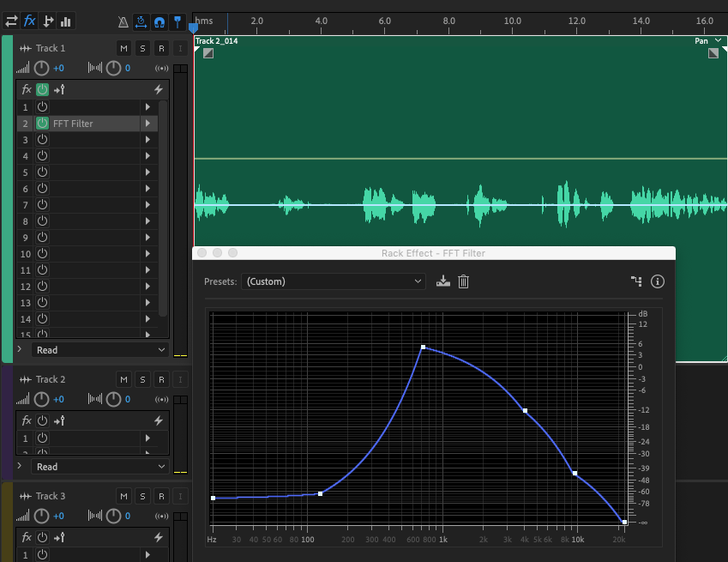Open Track 1 automation mode Read dropdown
Image resolution: width=728 pixels, height=562 pixels.
coord(100,350)
